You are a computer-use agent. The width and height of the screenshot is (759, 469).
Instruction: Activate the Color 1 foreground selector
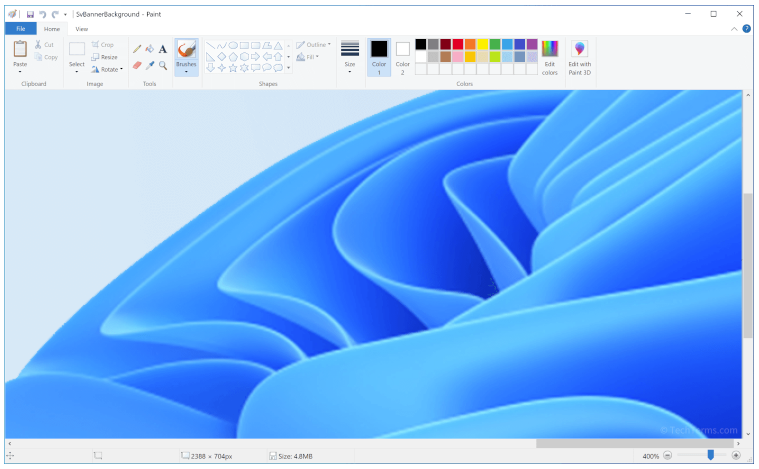pyautogui.click(x=379, y=56)
